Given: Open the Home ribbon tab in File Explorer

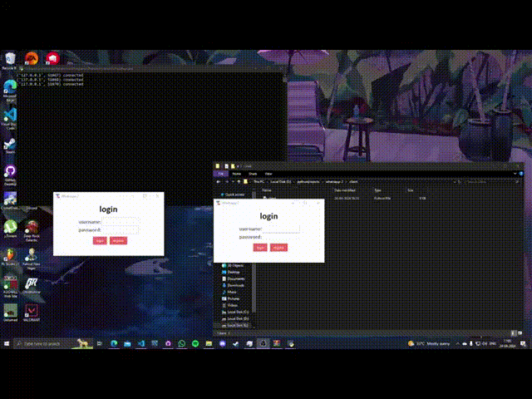Looking at the screenshot, I should tap(237, 174).
